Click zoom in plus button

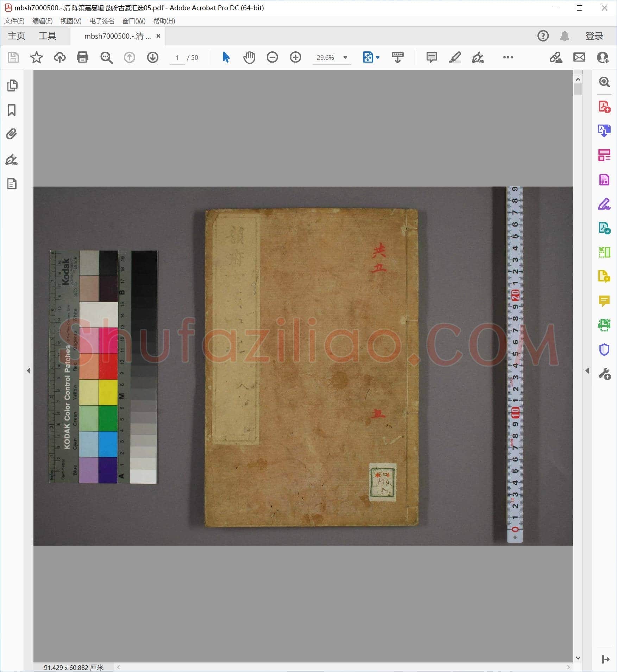pyautogui.click(x=295, y=57)
